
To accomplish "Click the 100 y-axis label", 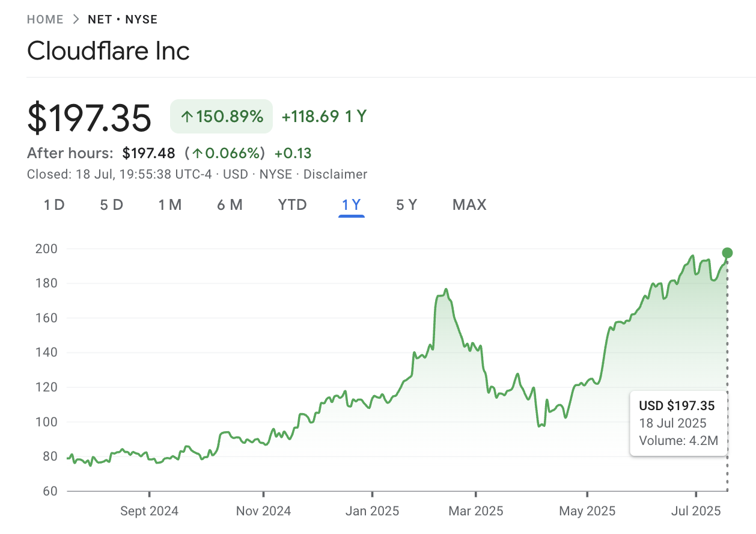I will click(47, 422).
